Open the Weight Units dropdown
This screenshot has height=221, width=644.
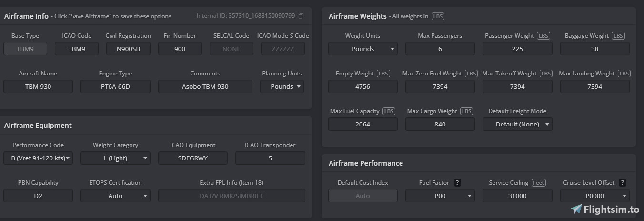362,49
